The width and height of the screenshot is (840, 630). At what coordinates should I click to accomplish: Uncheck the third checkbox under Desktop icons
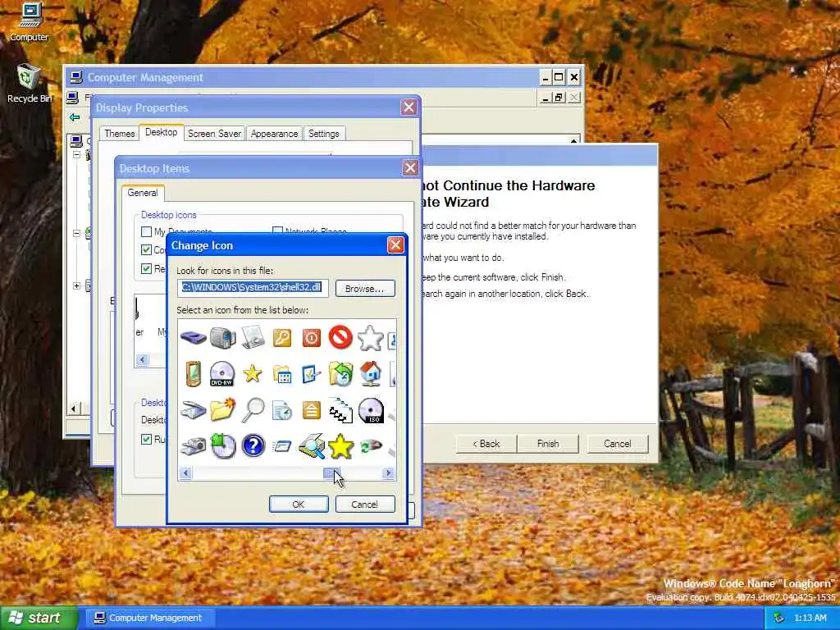coord(146,268)
